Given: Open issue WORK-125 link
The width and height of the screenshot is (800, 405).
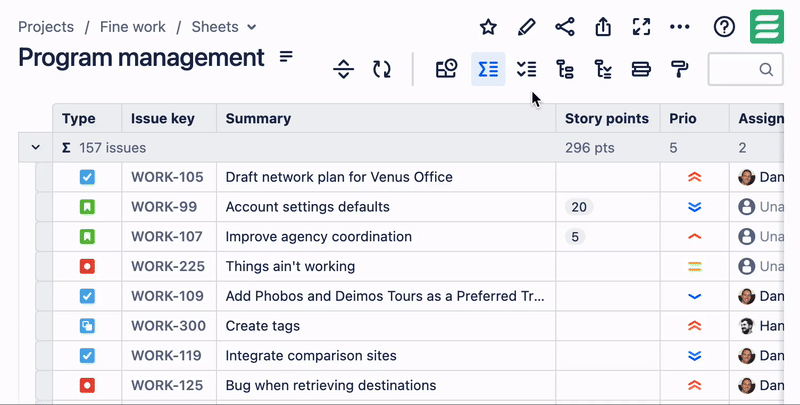Looking at the screenshot, I should [167, 385].
